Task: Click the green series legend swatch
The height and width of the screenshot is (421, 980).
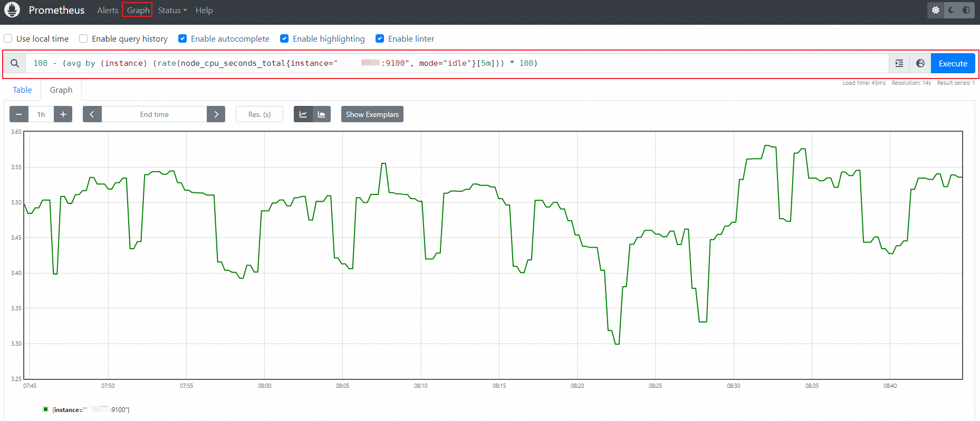Action: pos(46,409)
